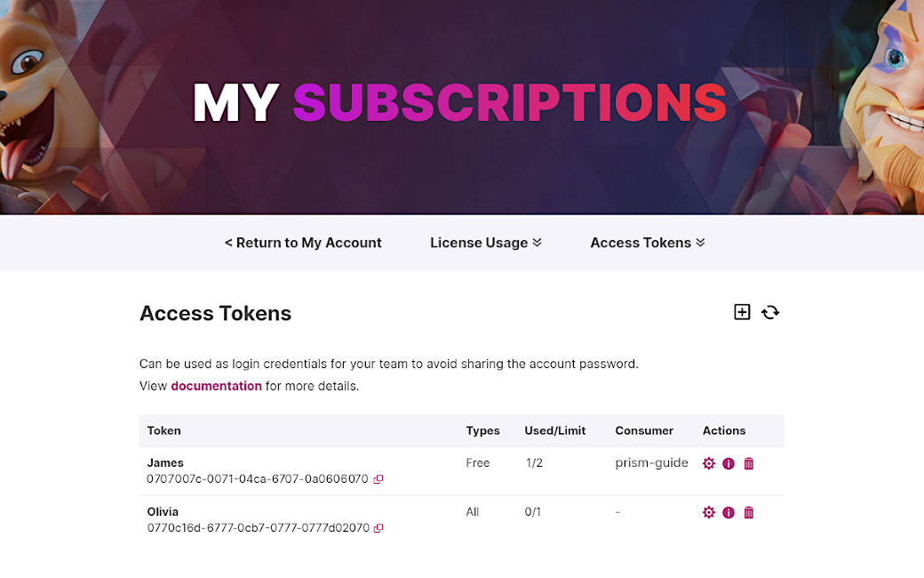Copy Olivia's token ID to clipboard
This screenshot has width=924, height=578.
coord(378,528)
